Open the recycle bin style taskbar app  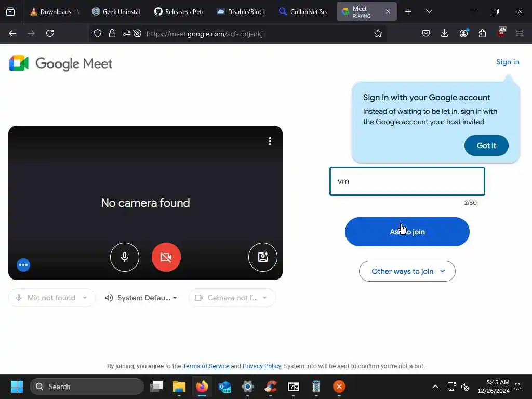pyautogui.click(x=316, y=387)
